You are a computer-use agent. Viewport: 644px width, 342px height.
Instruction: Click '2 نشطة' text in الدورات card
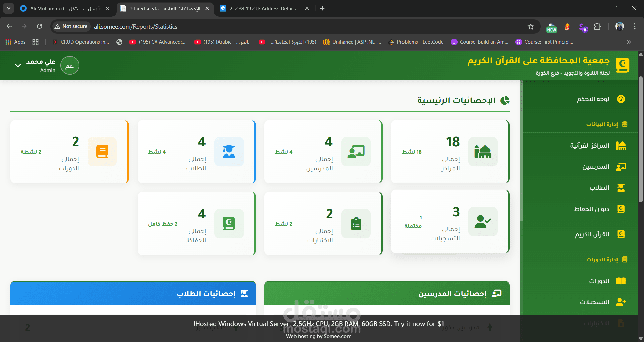(x=31, y=152)
